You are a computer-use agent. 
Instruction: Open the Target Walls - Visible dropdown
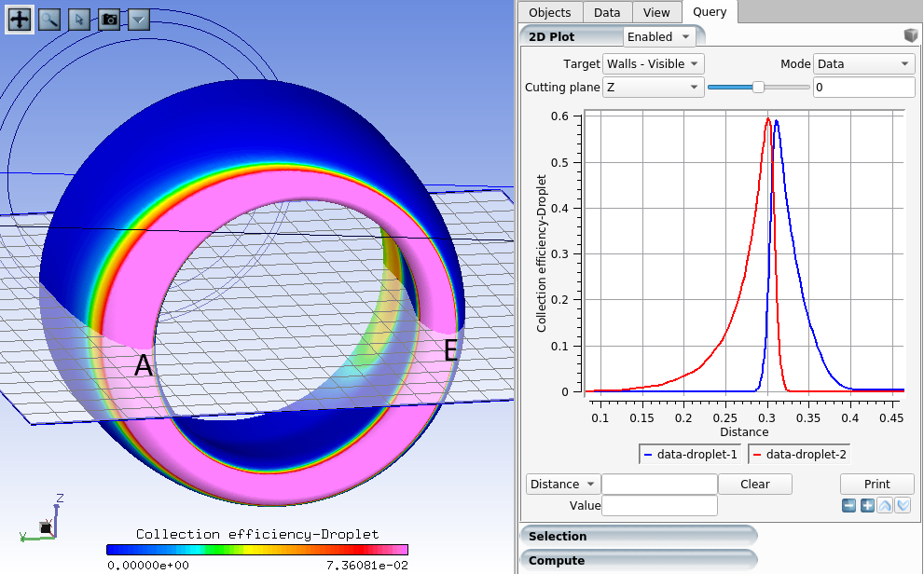tap(653, 63)
